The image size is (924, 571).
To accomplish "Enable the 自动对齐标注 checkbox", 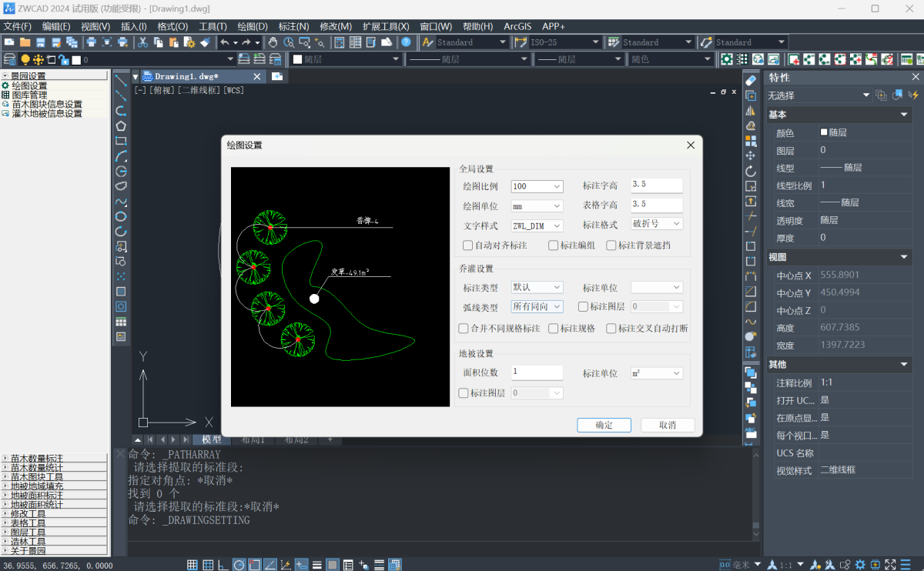I will tap(467, 245).
